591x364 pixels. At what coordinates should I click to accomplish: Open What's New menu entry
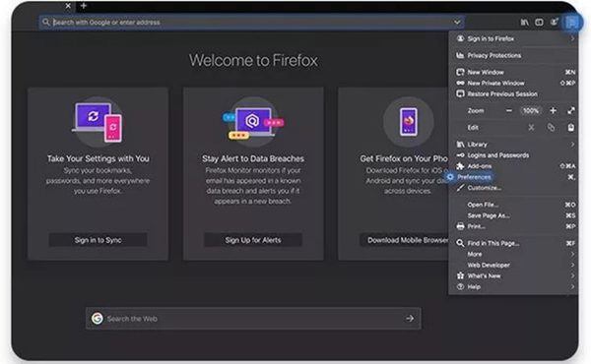(x=513, y=275)
